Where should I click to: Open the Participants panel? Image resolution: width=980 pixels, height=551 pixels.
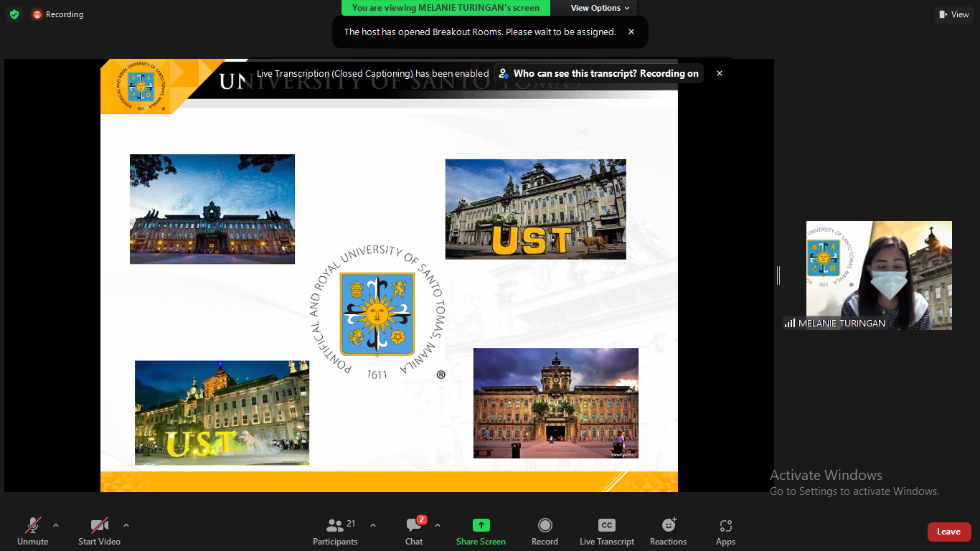(335, 532)
